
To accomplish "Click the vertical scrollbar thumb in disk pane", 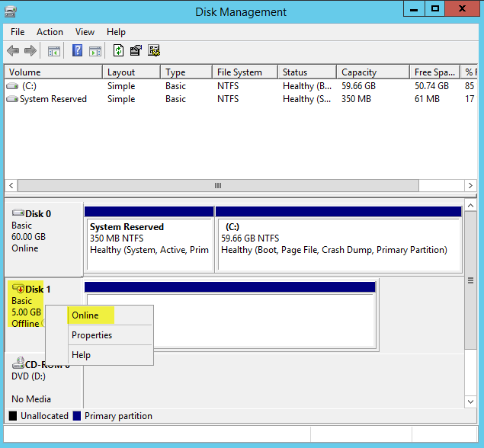I will click(x=470, y=280).
